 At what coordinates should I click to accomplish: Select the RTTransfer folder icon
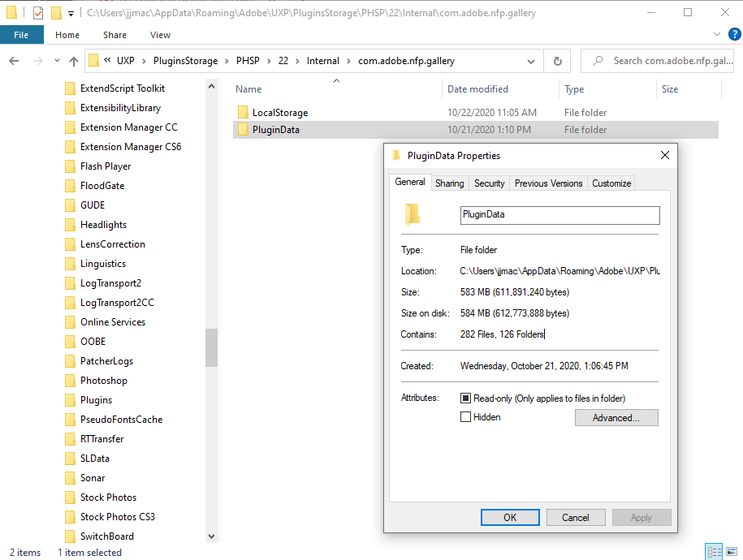pyautogui.click(x=70, y=439)
